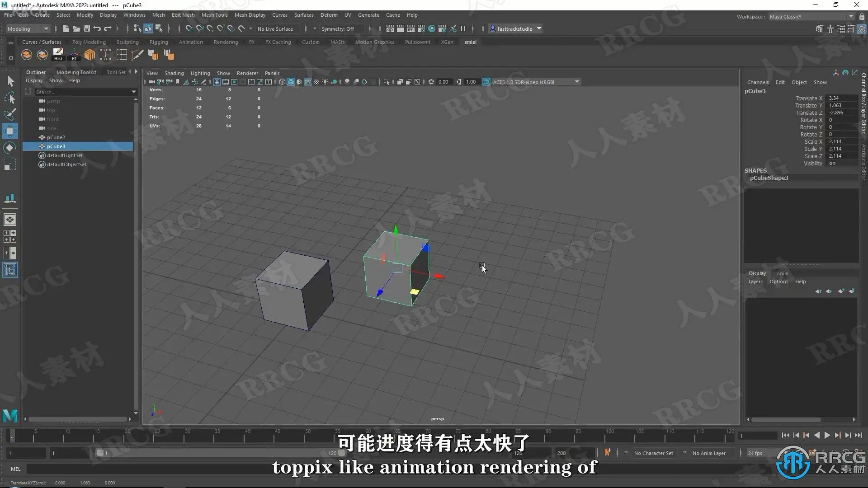Select pCube2 in the Outliner

[56, 137]
